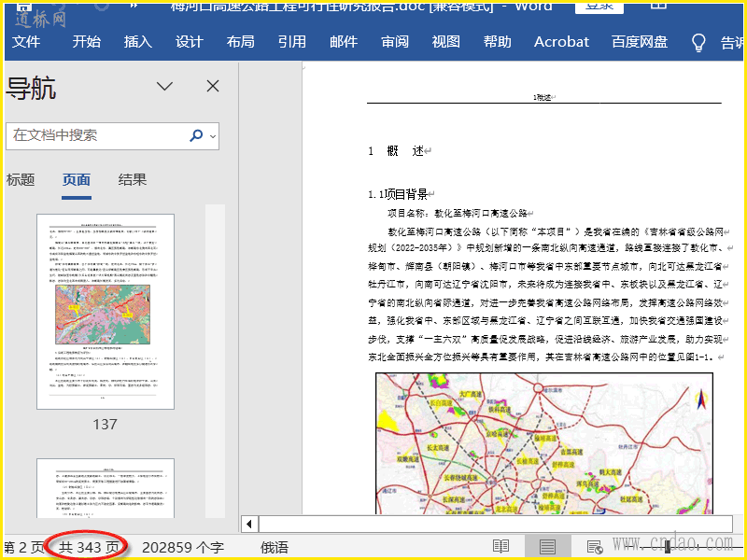
Task: Select page 137 thumbnail
Action: tap(105, 312)
